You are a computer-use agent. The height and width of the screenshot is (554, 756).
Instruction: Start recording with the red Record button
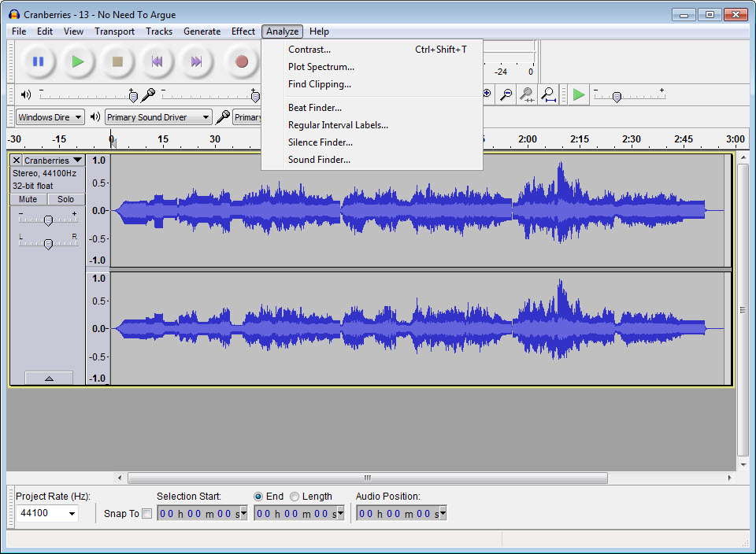[x=242, y=61]
